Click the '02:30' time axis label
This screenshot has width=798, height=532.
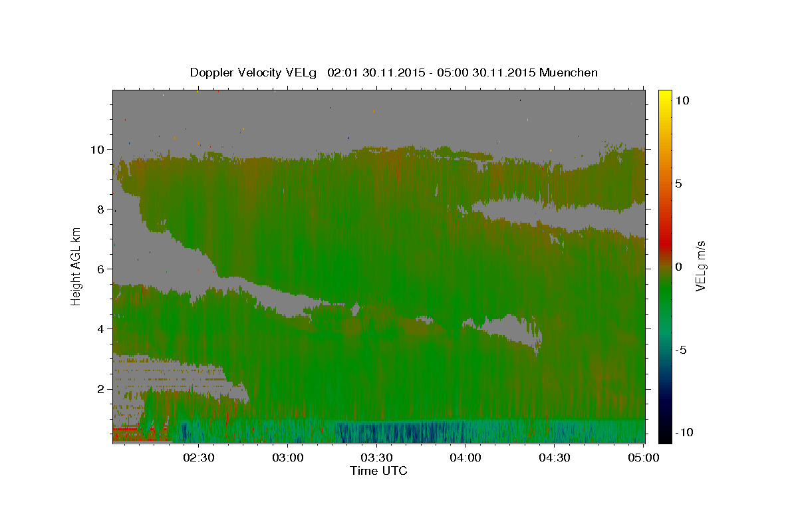pyautogui.click(x=199, y=458)
